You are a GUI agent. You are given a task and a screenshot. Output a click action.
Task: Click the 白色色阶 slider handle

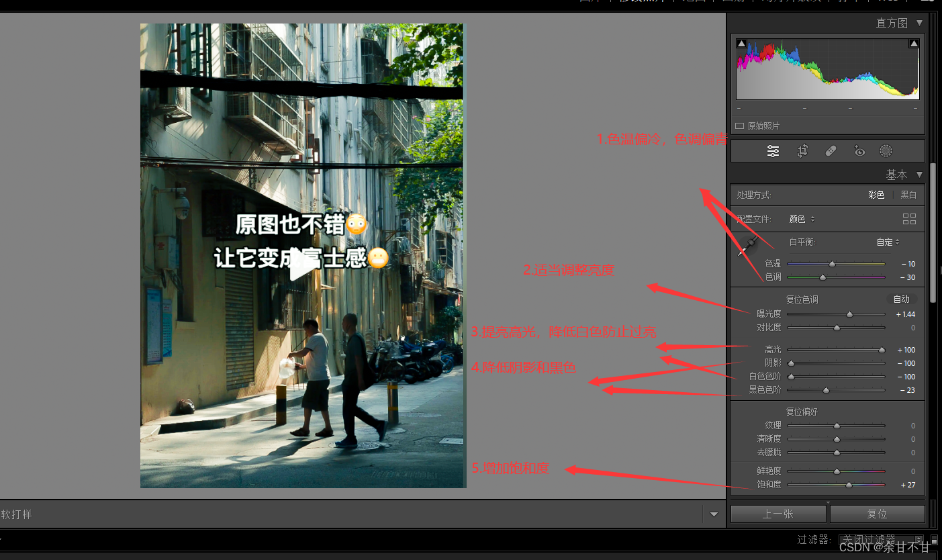pos(791,377)
